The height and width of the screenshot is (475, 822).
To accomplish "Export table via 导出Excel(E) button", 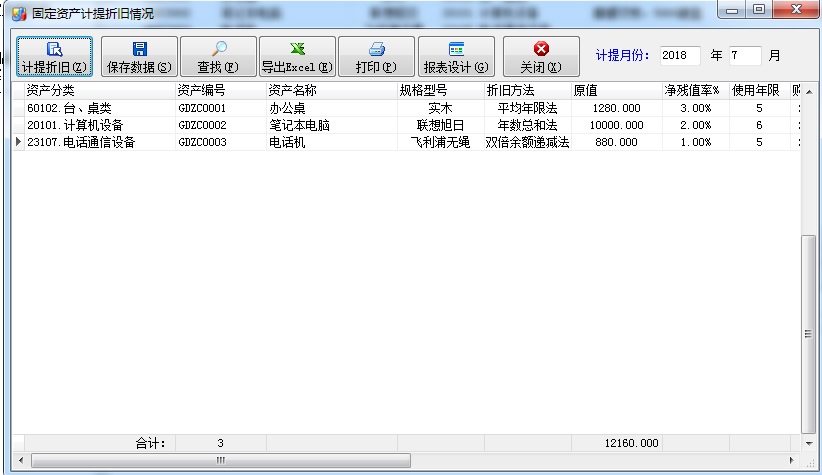I will [x=297, y=57].
